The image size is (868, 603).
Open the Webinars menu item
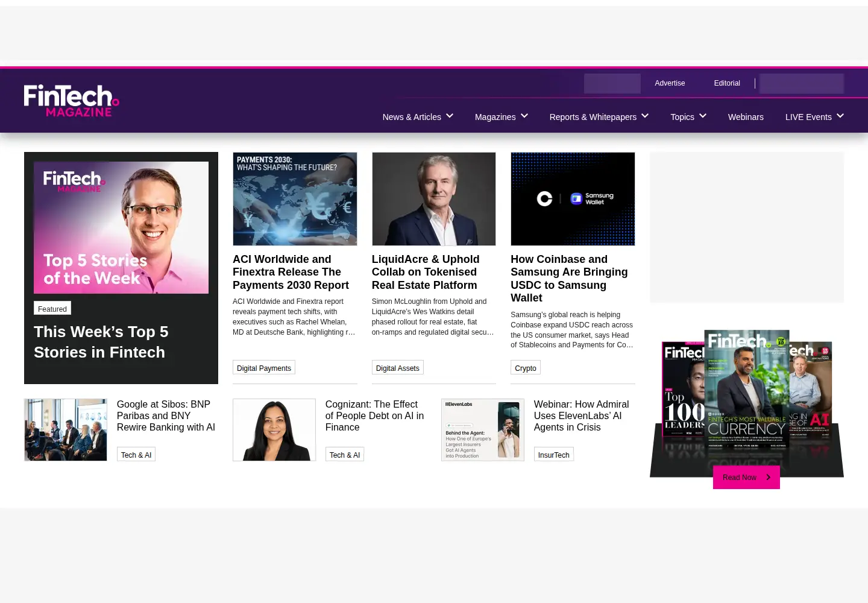[746, 117]
